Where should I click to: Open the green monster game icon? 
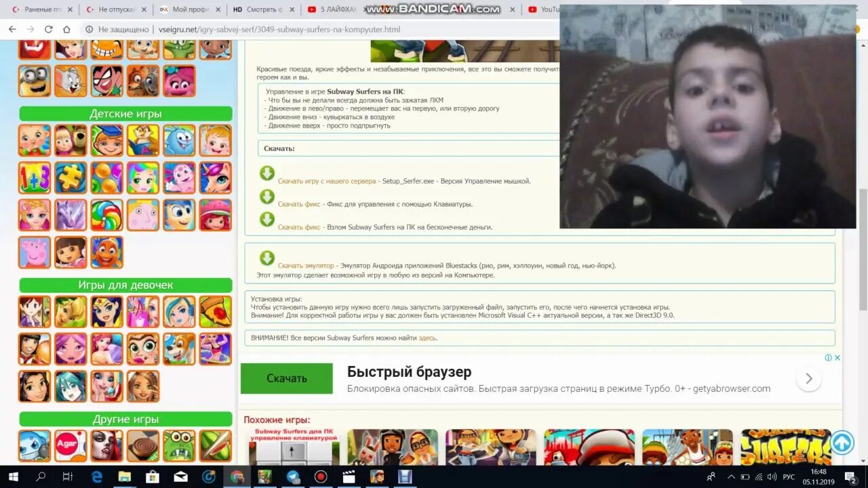click(x=179, y=446)
